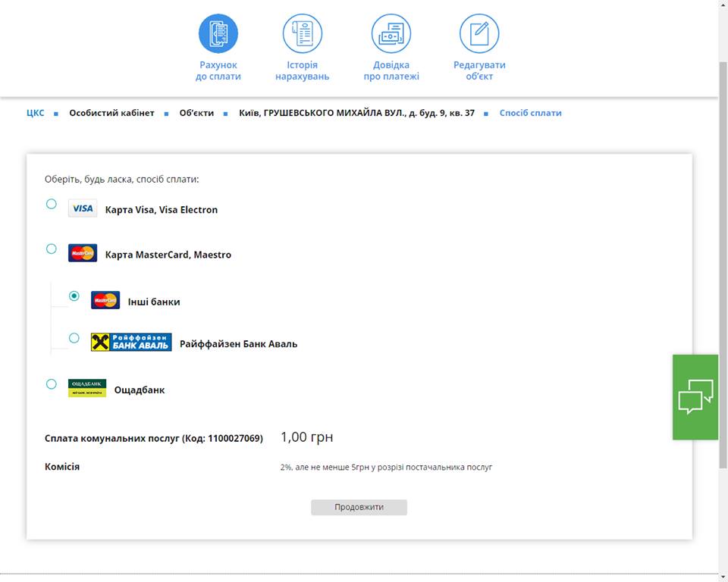Click the Довідка про платежі icon
Screen dimensions: 728x582
(x=391, y=33)
